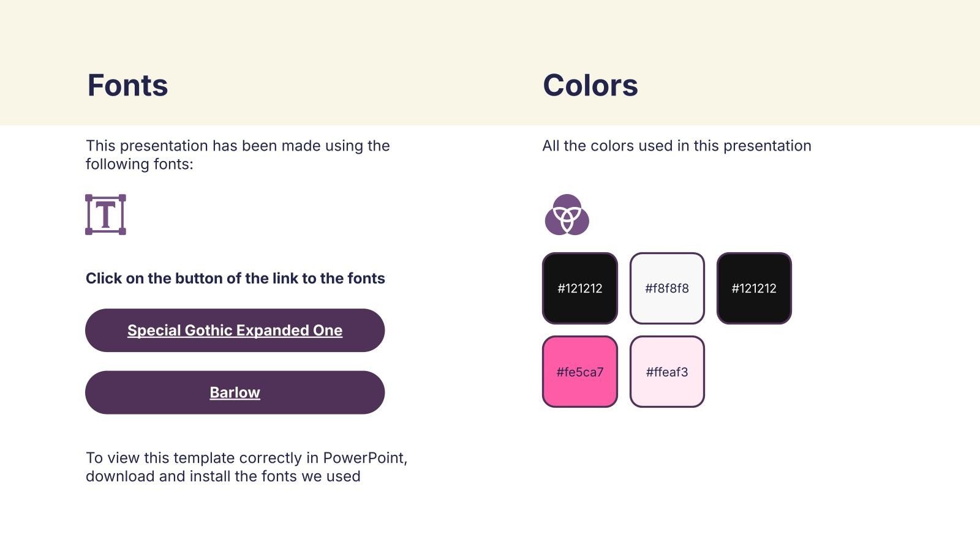The width and height of the screenshot is (980, 551).
Task: Click the cream banner between the two headings
Action: click(355, 85)
